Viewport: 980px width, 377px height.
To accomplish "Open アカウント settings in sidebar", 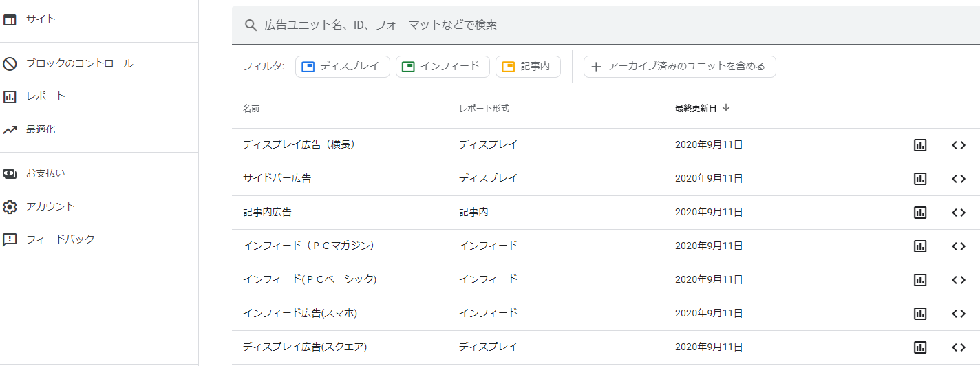I will pos(50,206).
